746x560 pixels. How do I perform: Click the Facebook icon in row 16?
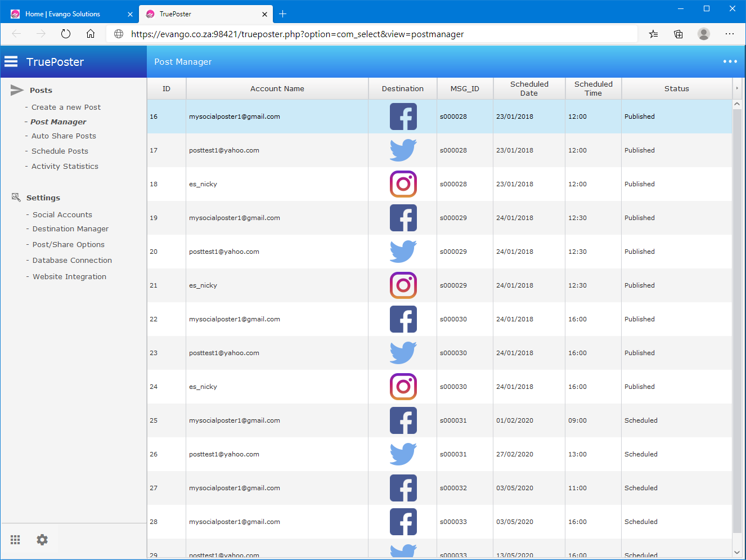click(x=403, y=117)
